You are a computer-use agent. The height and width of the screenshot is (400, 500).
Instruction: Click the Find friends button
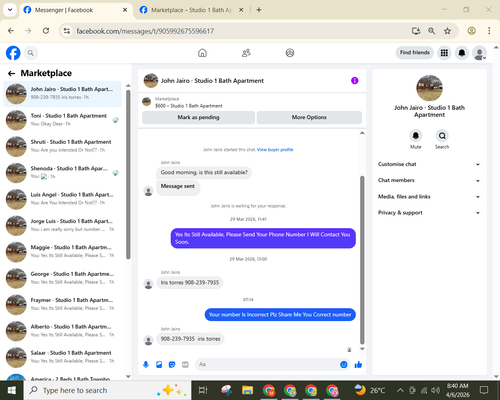[x=415, y=53]
